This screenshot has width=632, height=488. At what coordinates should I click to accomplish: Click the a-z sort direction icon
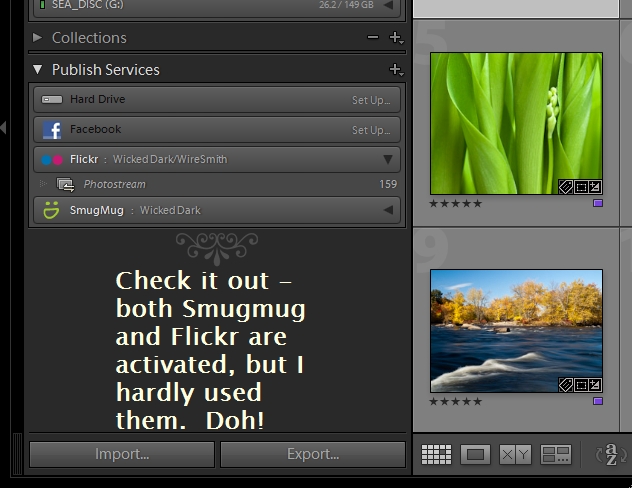click(609, 455)
